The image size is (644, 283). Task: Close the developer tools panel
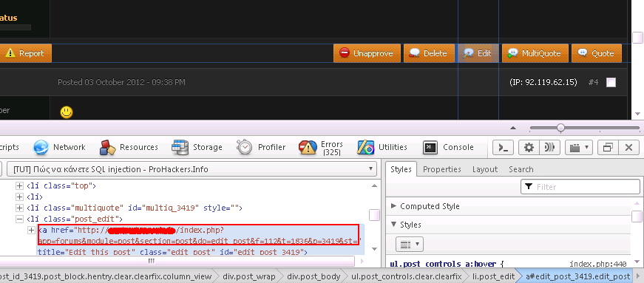[628, 147]
